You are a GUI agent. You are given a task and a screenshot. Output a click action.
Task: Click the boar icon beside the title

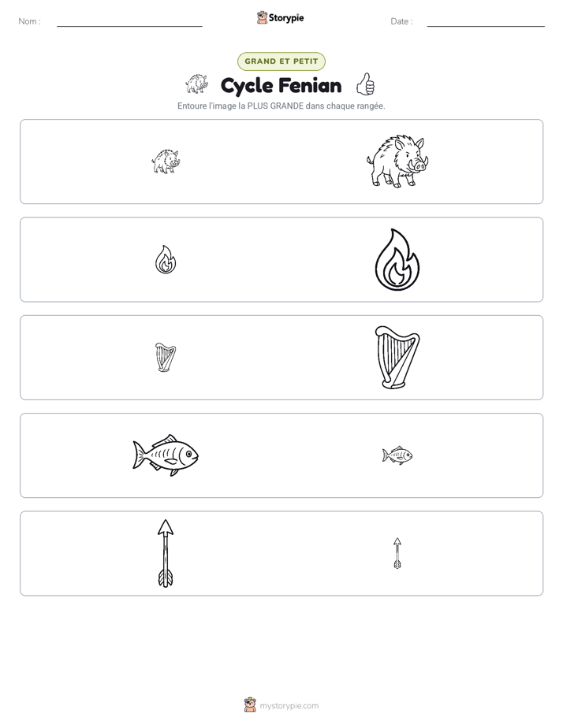coord(197,84)
